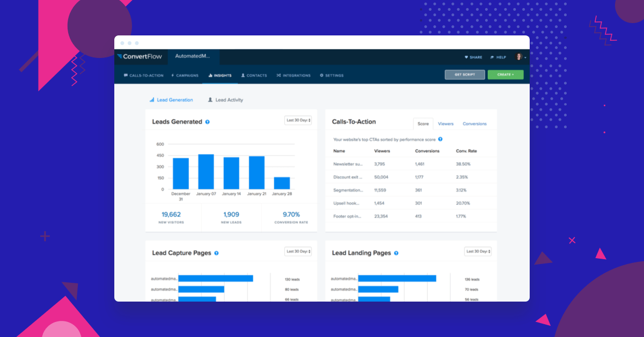The height and width of the screenshot is (337, 644).
Task: Open the Lead Capture Pages date selector
Action: coord(298,251)
